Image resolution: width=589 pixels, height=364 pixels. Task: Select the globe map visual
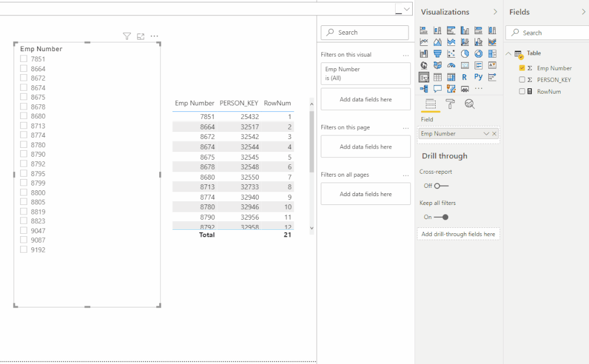coord(424,65)
